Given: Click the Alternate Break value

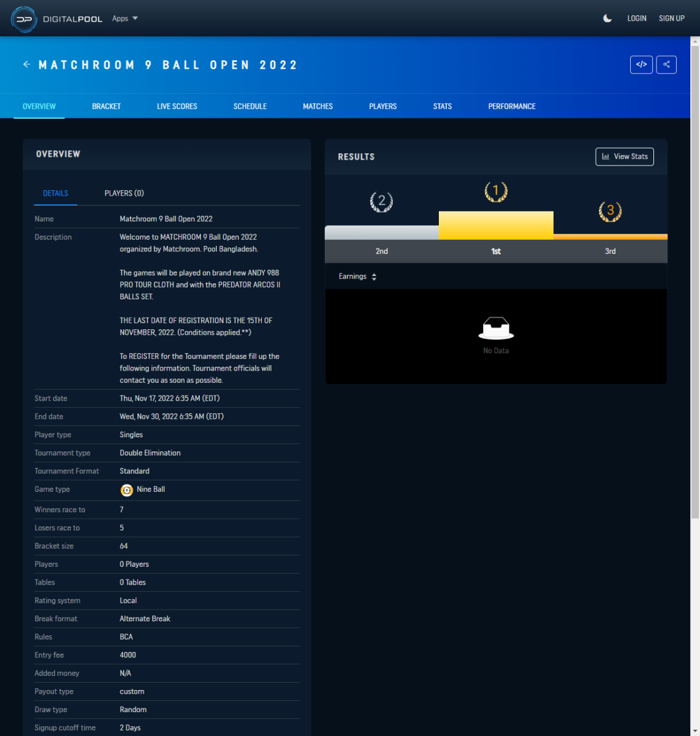Looking at the screenshot, I should [145, 619].
